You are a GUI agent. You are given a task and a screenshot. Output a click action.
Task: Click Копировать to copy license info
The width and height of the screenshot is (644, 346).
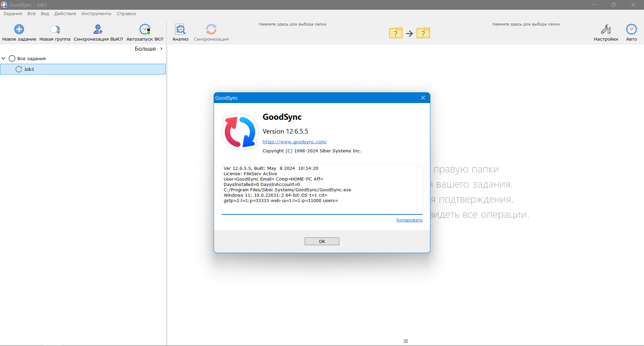point(409,220)
